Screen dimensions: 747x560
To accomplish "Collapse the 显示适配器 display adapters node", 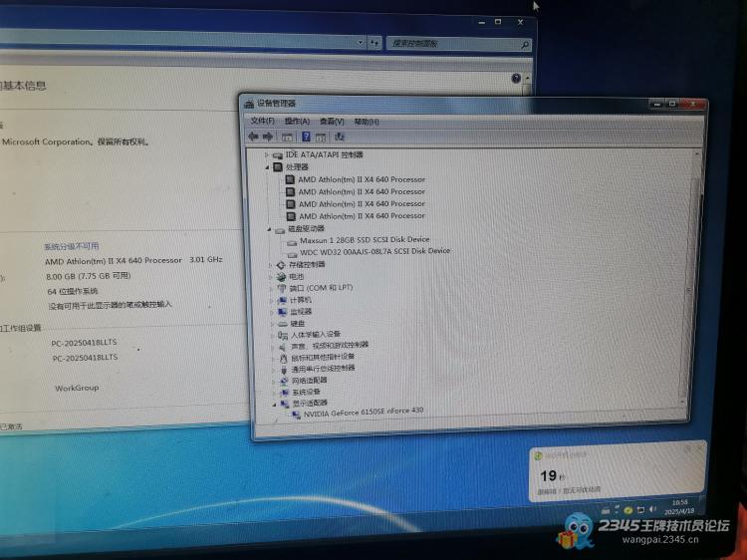I will point(275,405).
